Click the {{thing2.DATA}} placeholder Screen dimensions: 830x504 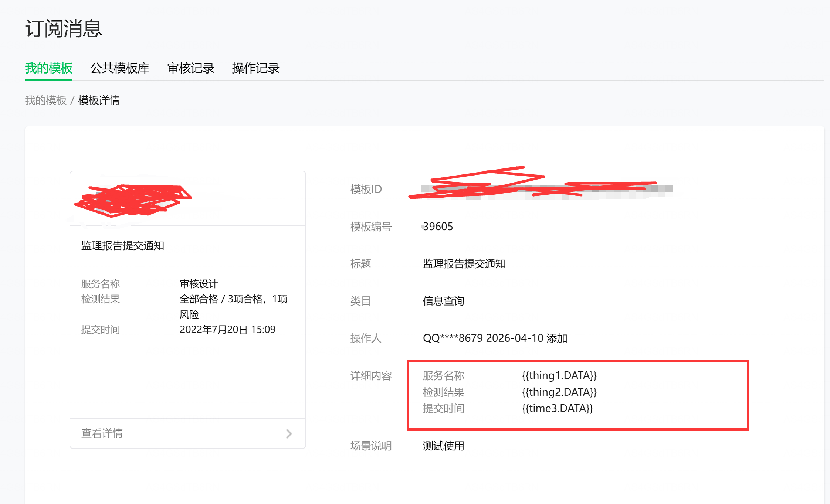[x=559, y=392]
